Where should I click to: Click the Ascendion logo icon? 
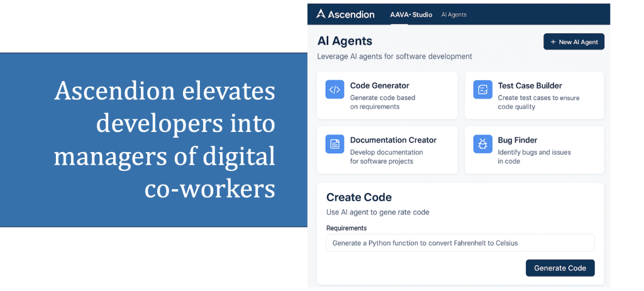[321, 14]
